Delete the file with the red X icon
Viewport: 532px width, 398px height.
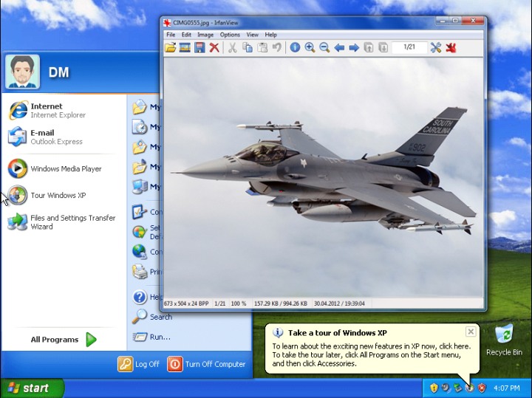[x=214, y=47]
